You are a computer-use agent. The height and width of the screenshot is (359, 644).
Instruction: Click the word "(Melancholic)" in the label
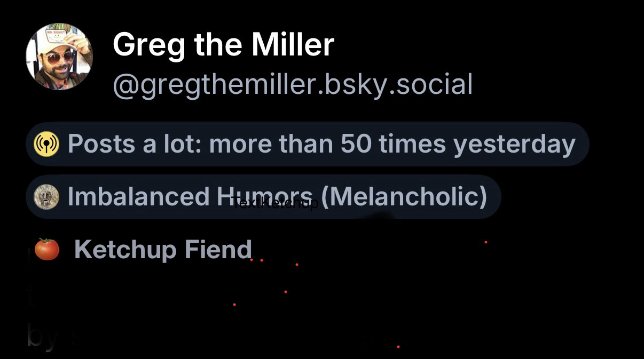pos(405,197)
